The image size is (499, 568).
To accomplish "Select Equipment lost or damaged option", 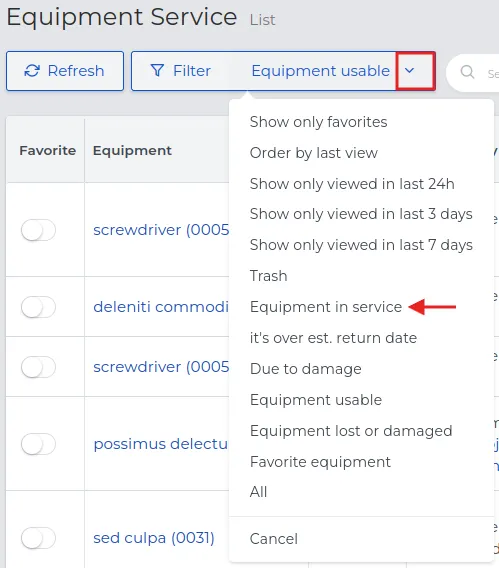I will (x=351, y=431).
